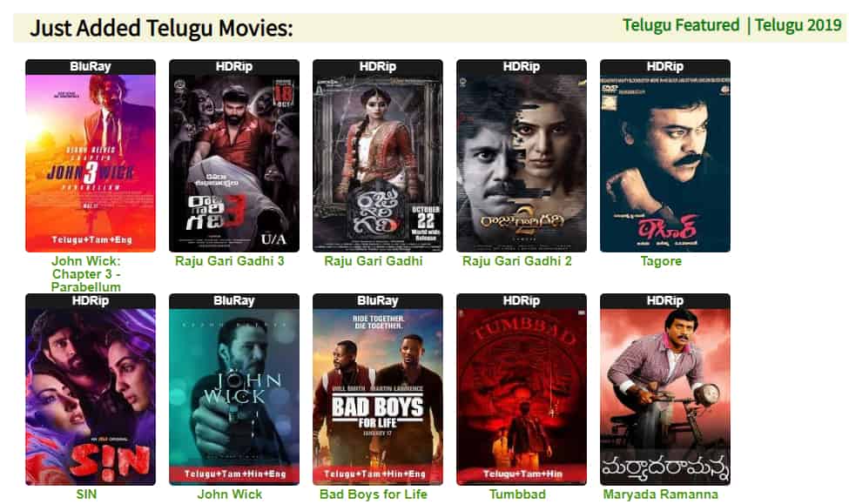Click the John Wick teal poster
849x504 pixels.
pyautogui.click(x=234, y=389)
